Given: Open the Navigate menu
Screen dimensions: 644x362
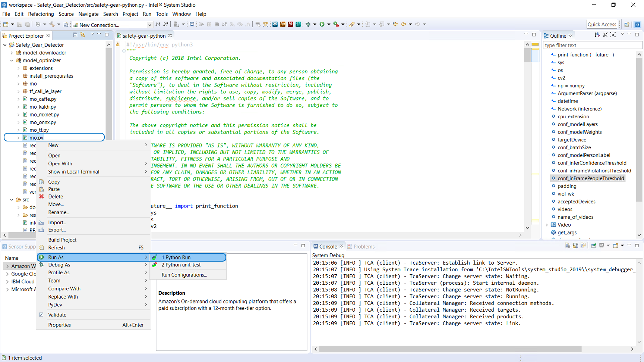Looking at the screenshot, I should coord(88,14).
